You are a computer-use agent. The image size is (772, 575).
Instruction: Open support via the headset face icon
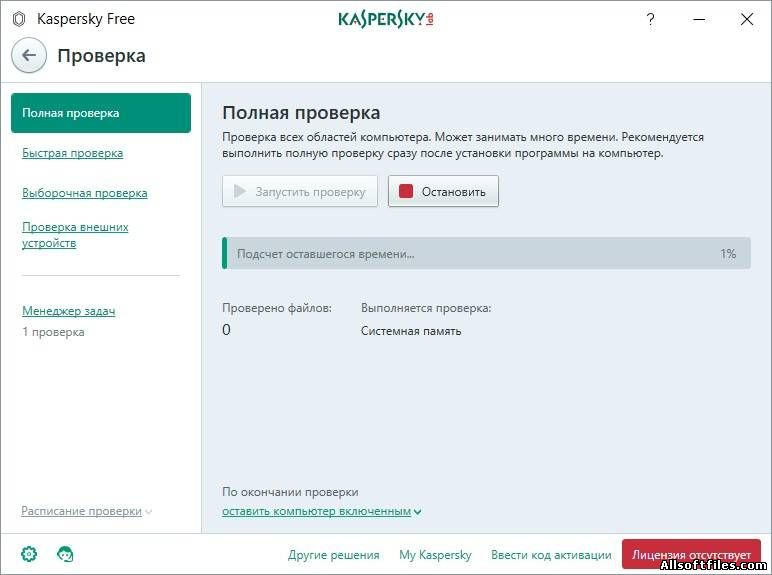65,554
